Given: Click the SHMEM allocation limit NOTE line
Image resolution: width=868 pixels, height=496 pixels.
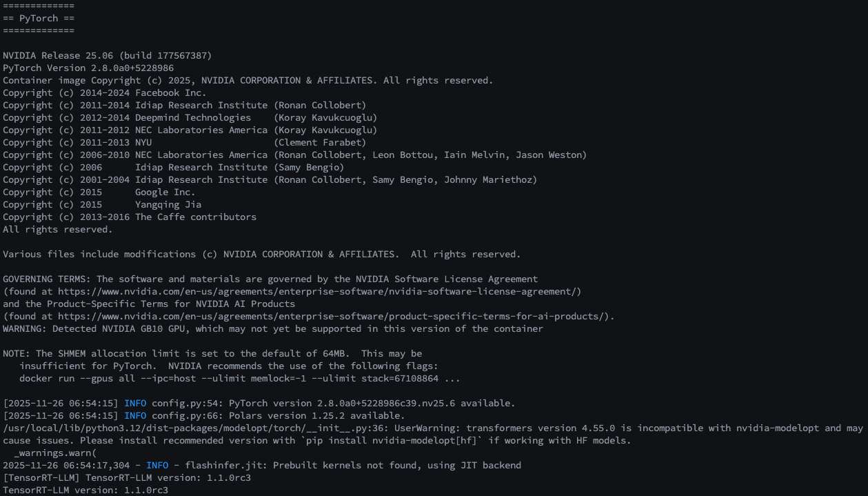Looking at the screenshot, I should [x=212, y=353].
